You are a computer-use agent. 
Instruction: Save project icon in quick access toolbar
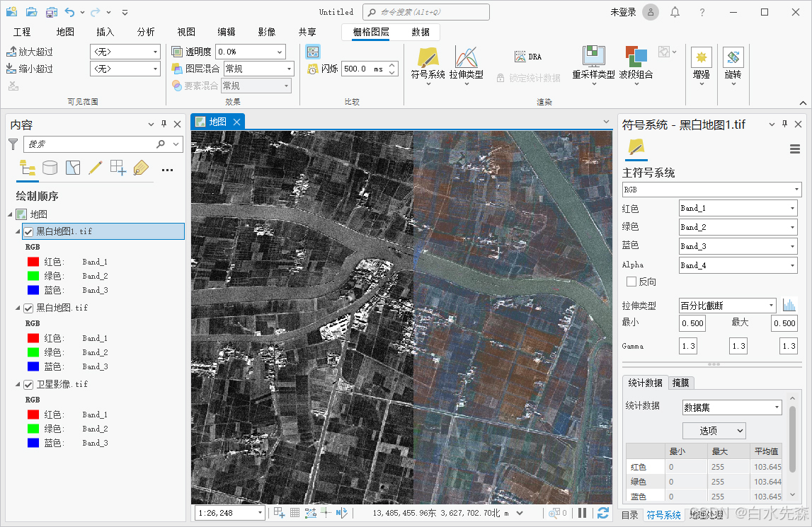(51, 11)
